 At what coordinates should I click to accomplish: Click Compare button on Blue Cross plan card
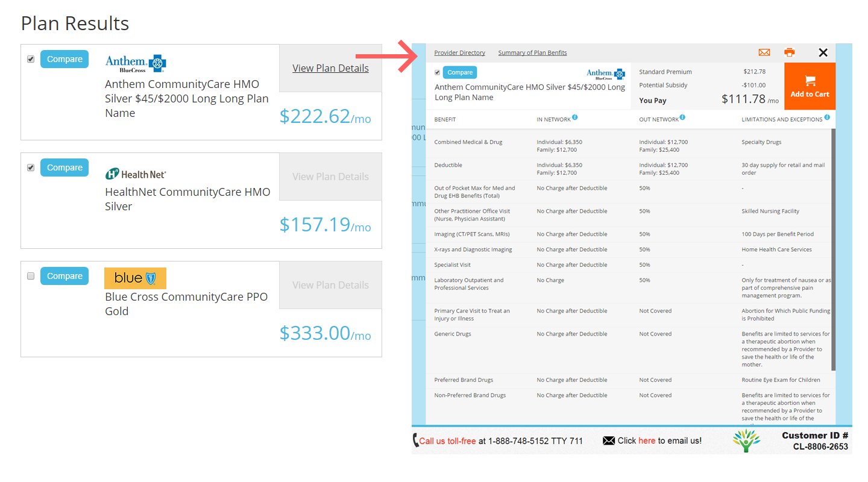(64, 276)
